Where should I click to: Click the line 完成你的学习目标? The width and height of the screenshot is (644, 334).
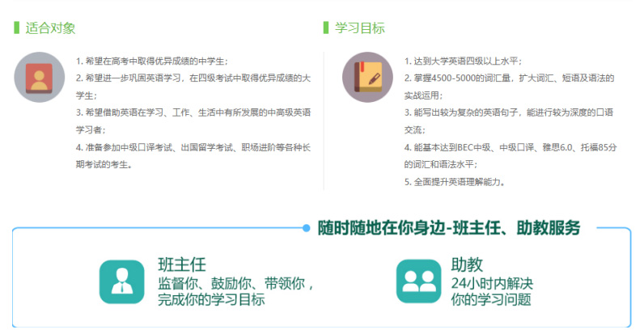click(x=211, y=299)
